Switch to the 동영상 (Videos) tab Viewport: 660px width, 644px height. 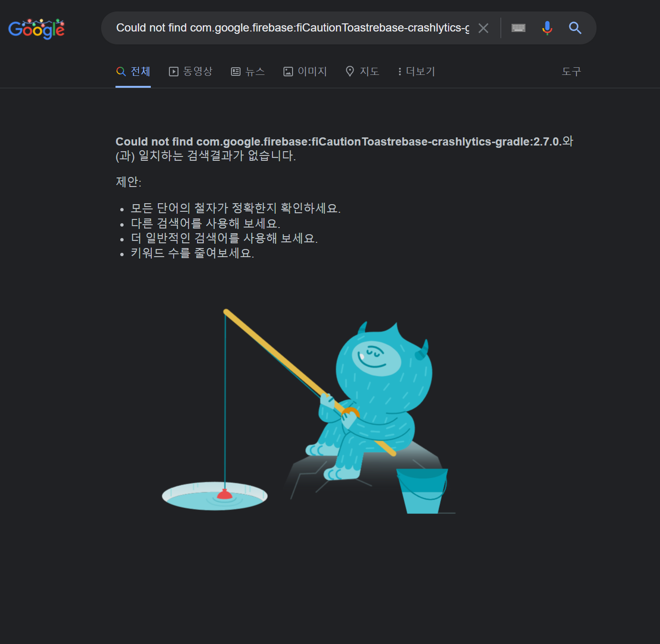190,72
